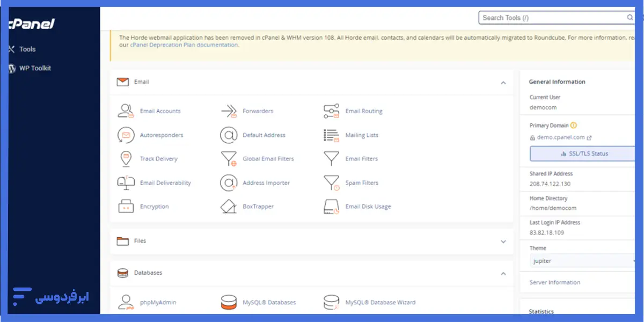Click the Track Delivery pin icon
The height and width of the screenshot is (322, 644).
coord(126,159)
